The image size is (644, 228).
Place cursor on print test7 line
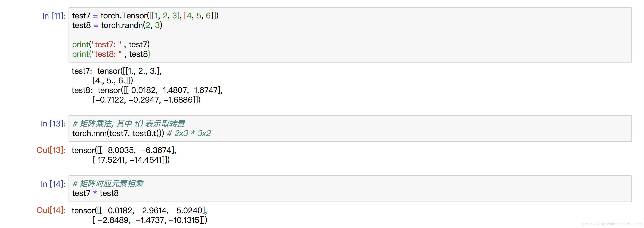click(x=111, y=45)
